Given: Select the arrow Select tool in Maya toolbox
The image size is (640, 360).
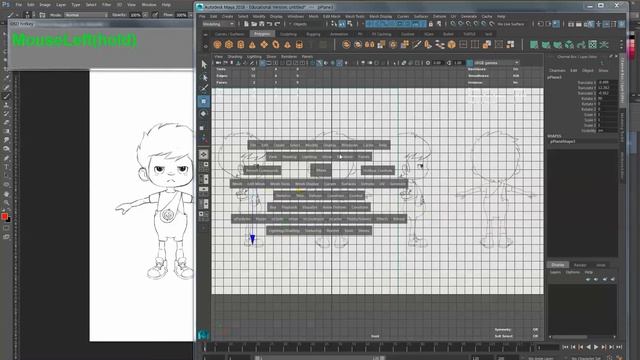Looking at the screenshot, I should (204, 64).
